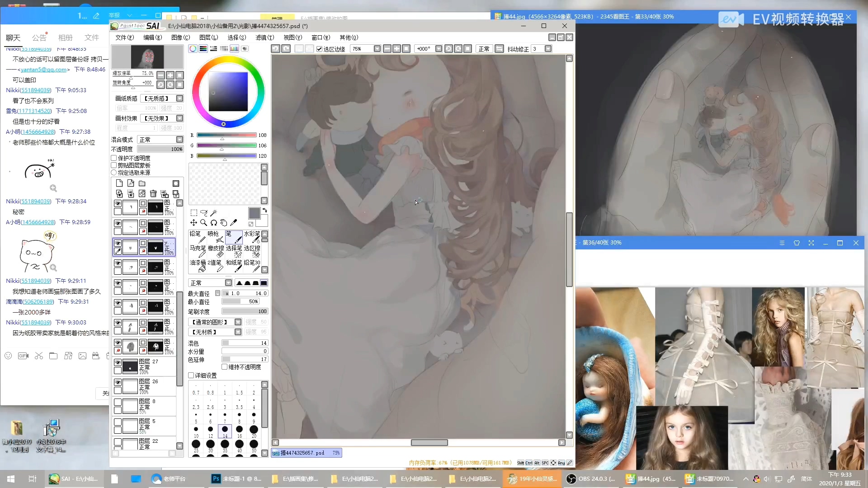The image size is (868, 488).
Task: Delete the current layer with trash icon
Action: coord(153,194)
